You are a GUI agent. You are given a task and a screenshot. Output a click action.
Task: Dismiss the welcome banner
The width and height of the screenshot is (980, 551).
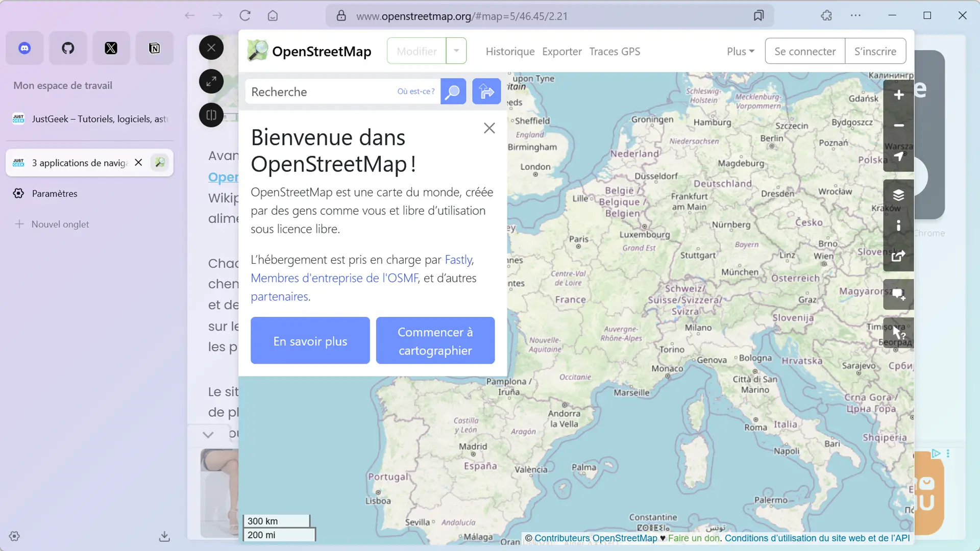point(489,128)
